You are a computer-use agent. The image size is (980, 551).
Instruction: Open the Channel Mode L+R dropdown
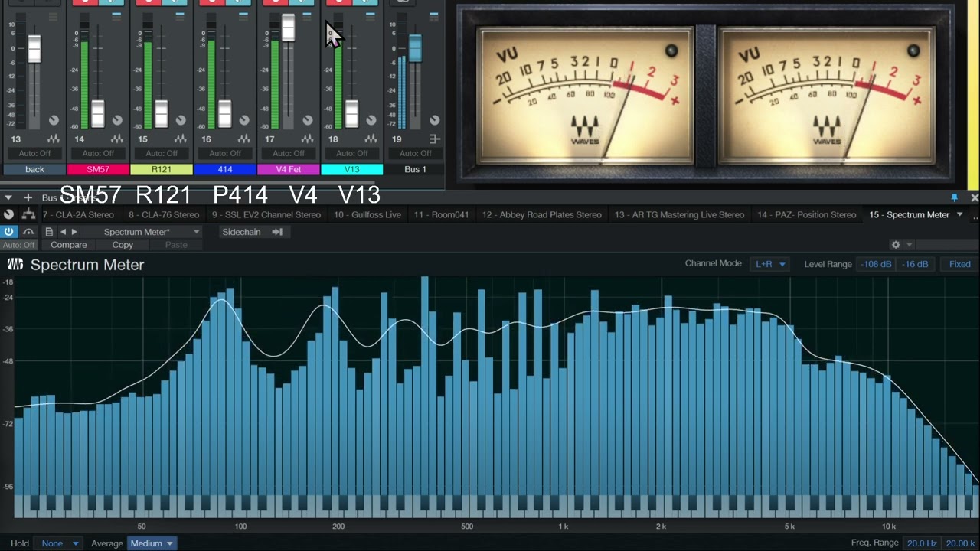769,264
